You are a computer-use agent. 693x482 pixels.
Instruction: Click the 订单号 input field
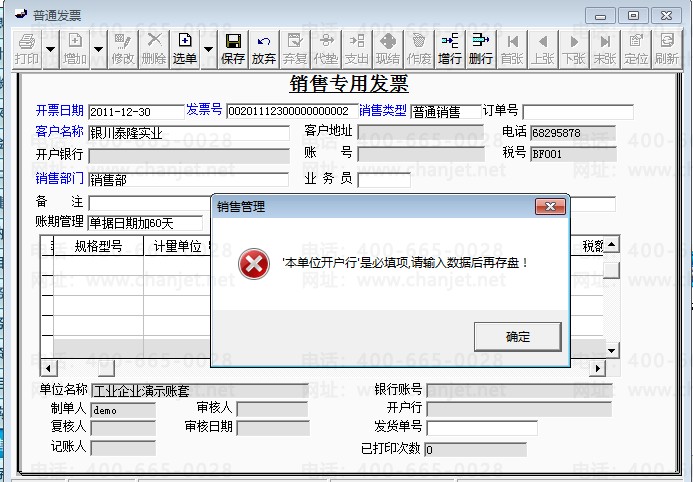pos(578,112)
